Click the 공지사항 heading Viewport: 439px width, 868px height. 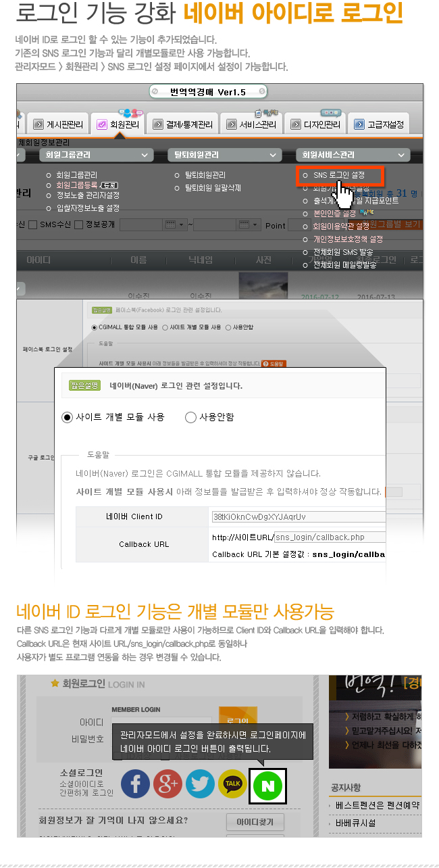346,788
